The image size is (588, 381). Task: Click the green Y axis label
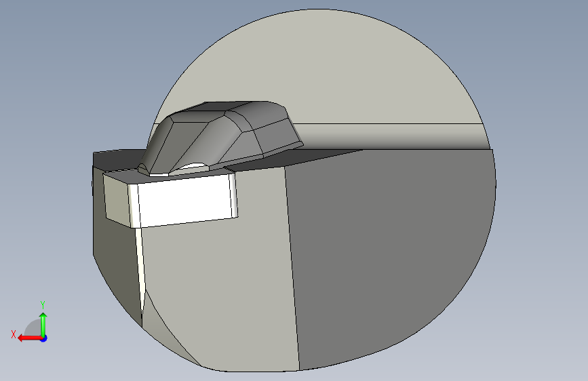tap(43, 304)
